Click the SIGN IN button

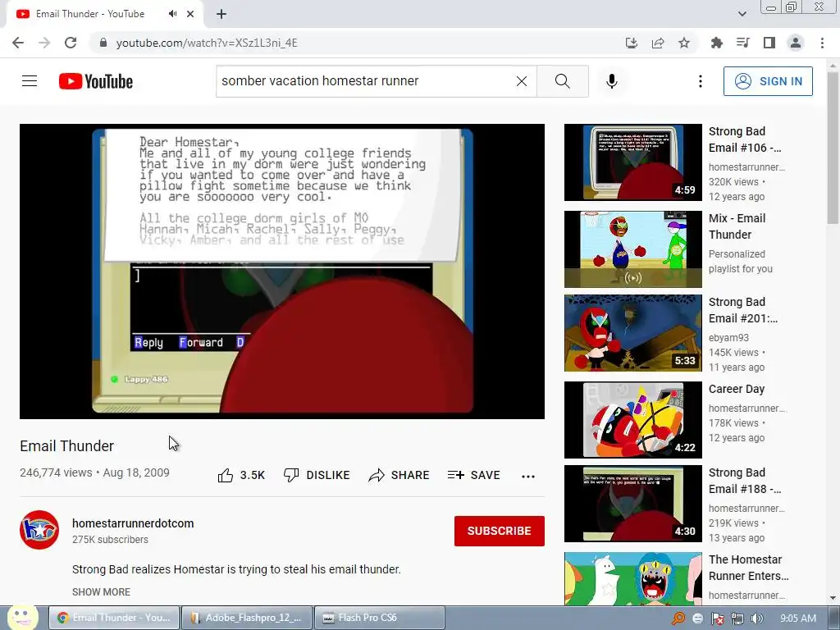pos(768,81)
